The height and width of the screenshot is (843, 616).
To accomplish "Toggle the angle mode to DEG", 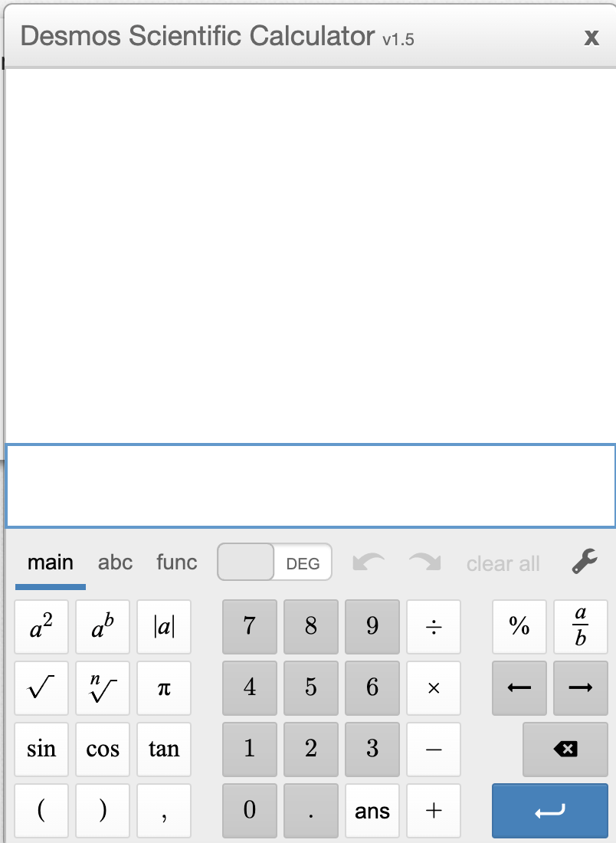I will tap(303, 563).
